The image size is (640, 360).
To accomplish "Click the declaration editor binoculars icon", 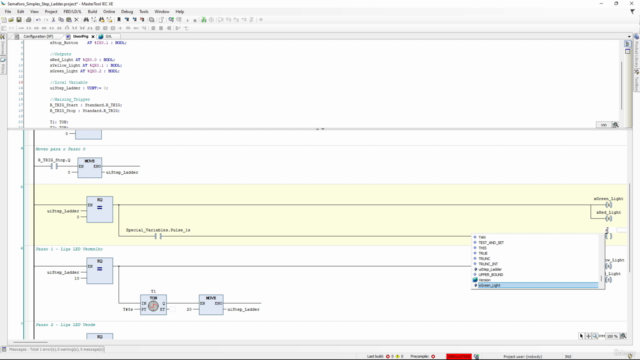I will [x=616, y=125].
